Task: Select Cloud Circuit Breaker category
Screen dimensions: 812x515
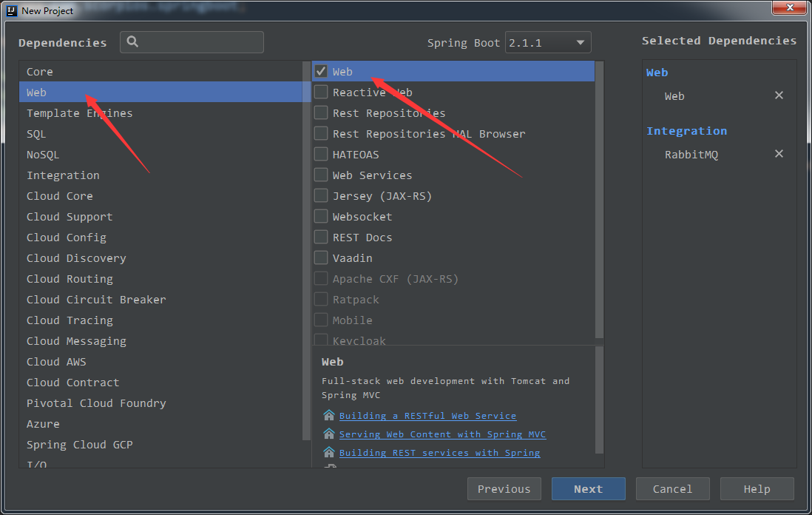Action: click(161, 300)
